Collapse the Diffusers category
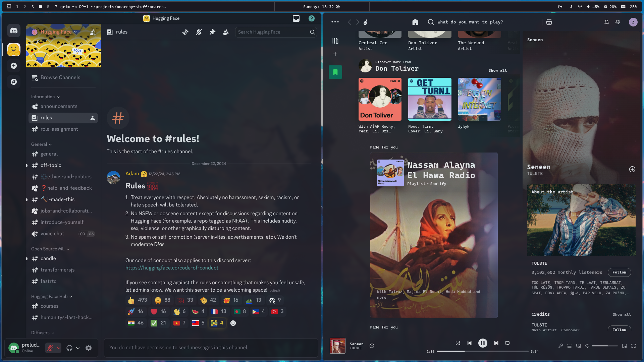 pyautogui.click(x=43, y=333)
